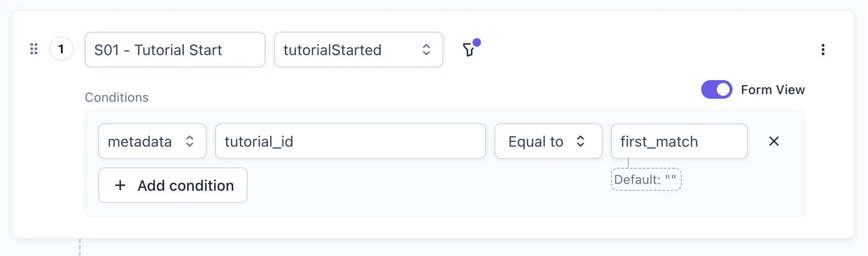Click the plus icon on Add condition

coord(120,185)
